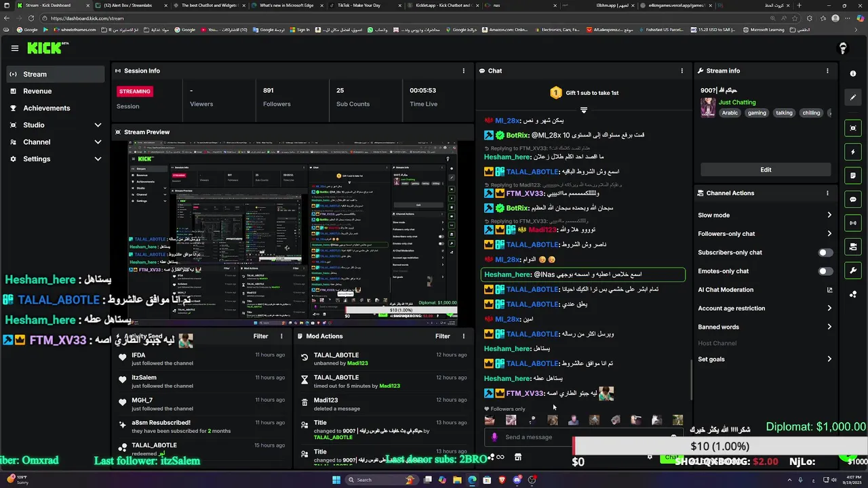The image size is (868, 488).
Task: Open Channel Actions panel options menu
Action: click(827, 193)
